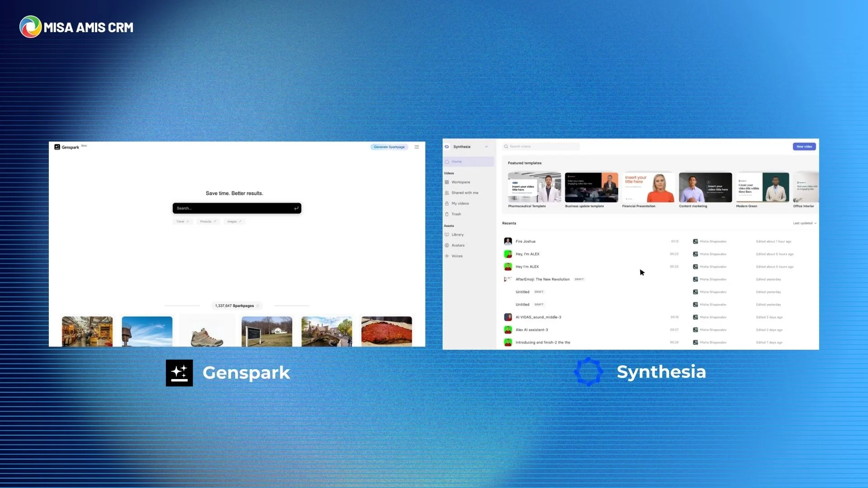
Task: Click the Workspace grid icon in Synthesia sidebar
Action: (x=447, y=182)
